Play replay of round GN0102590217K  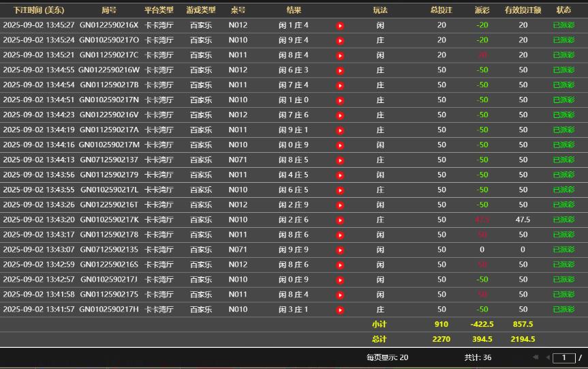tap(340, 220)
